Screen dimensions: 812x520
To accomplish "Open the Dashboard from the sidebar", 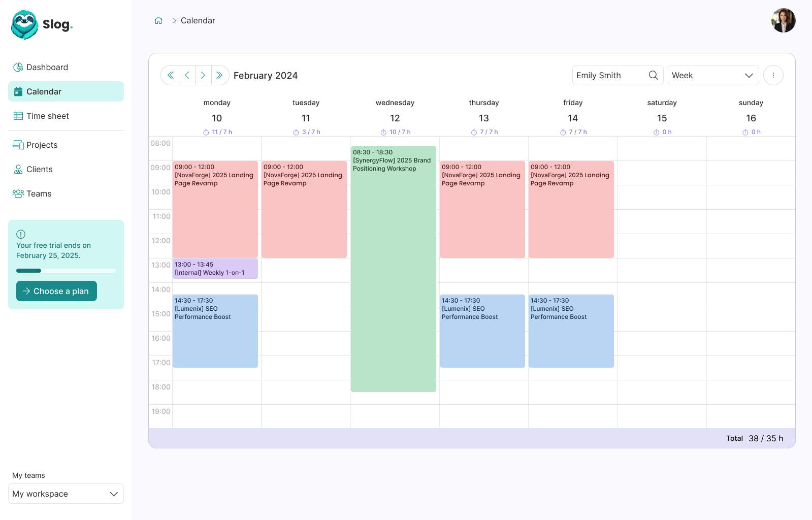I will 47,67.
